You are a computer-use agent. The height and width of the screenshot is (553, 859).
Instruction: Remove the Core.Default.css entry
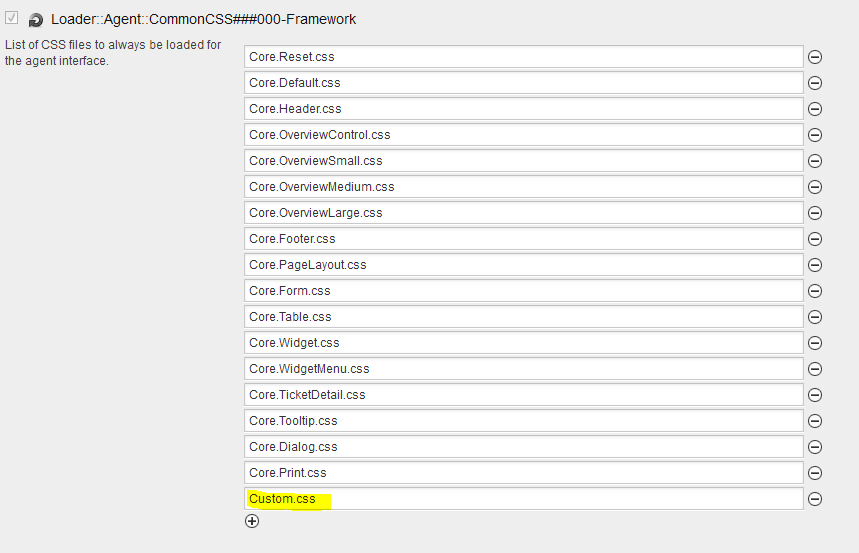pyautogui.click(x=815, y=83)
